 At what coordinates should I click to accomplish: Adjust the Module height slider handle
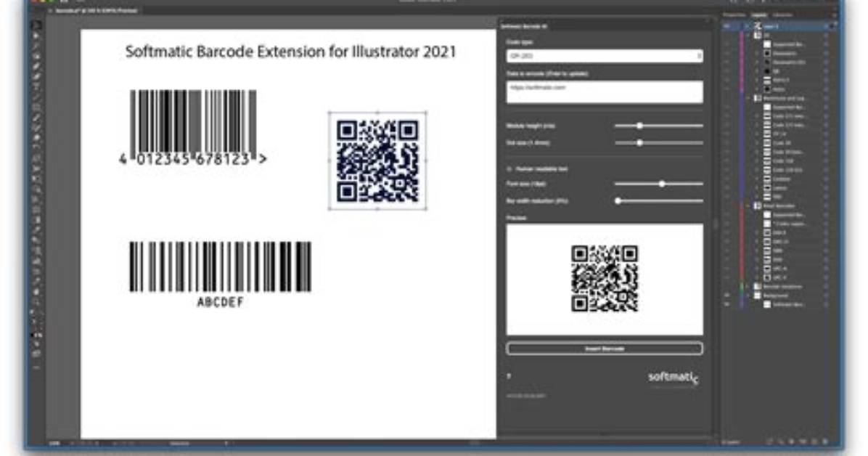click(x=639, y=126)
